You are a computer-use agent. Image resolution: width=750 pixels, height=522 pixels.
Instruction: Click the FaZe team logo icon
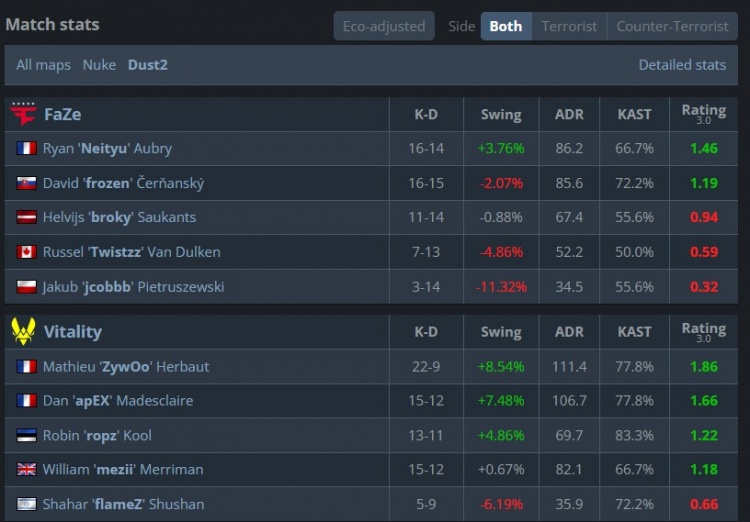coord(23,114)
